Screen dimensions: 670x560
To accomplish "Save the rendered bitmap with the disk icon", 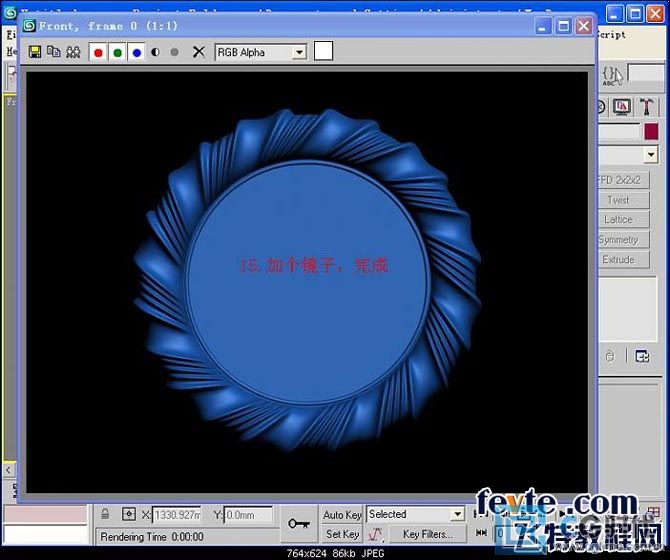I will [35, 52].
